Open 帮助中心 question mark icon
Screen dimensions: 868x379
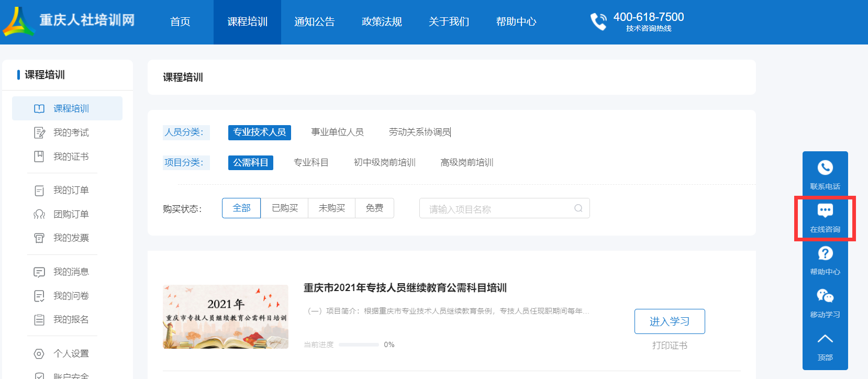pyautogui.click(x=825, y=254)
